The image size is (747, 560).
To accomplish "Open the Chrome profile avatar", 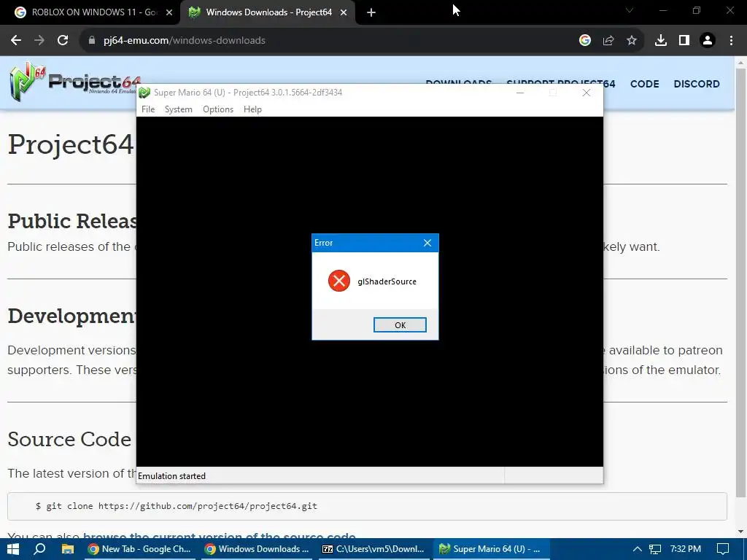I will tap(708, 41).
